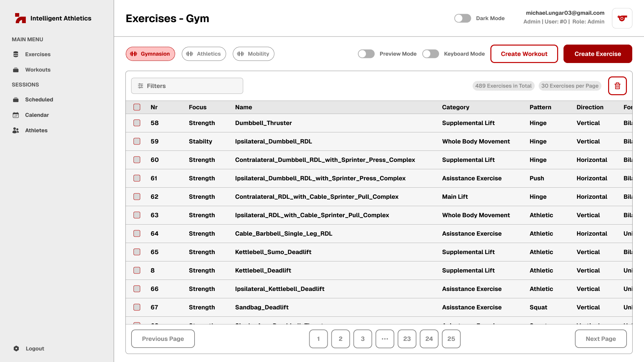Check the box for Dumbbell_Thruster row

click(x=137, y=123)
